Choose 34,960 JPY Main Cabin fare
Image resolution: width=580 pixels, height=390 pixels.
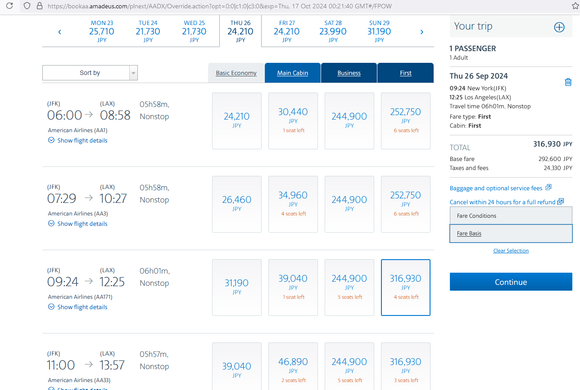[x=293, y=204]
